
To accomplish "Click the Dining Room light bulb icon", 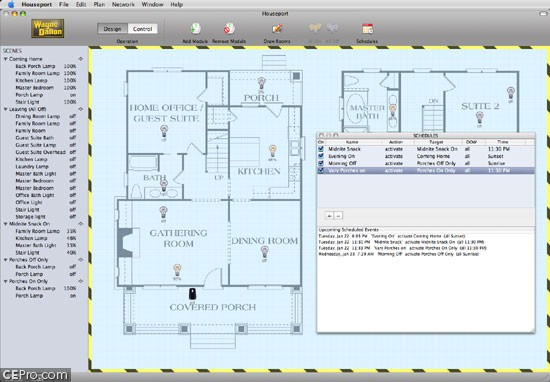I will click(264, 251).
